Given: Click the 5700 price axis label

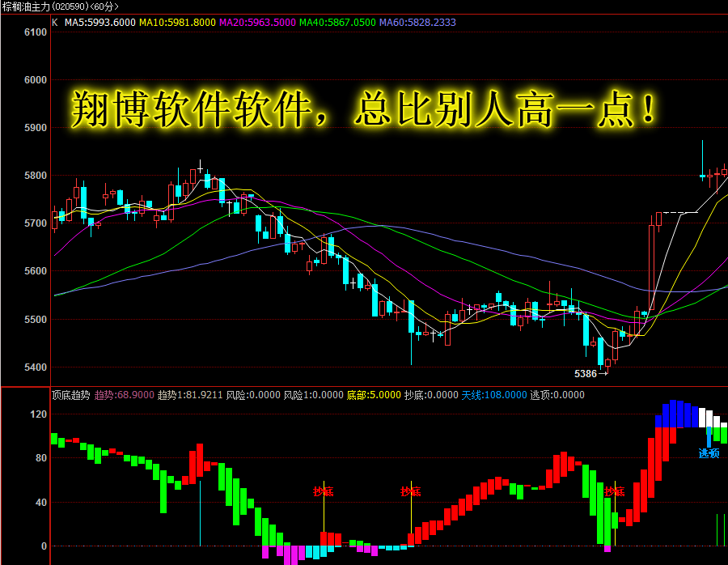Looking at the screenshot, I should point(36,223).
